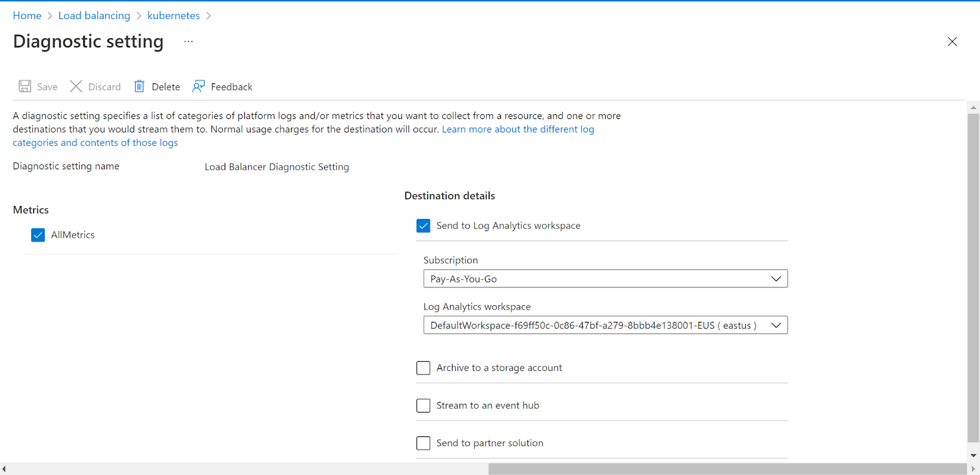Close the Diagnostic setting pane

point(952,42)
